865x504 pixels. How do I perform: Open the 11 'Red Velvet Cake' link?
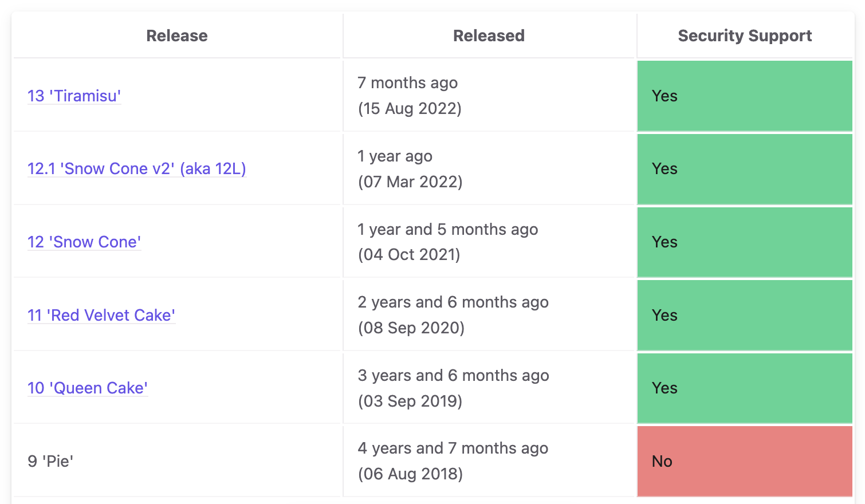[101, 315]
